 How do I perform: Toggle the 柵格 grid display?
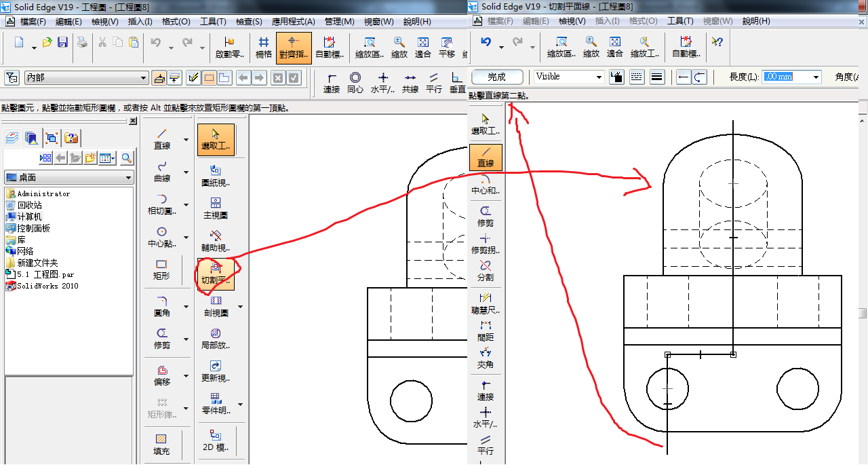coord(263,48)
